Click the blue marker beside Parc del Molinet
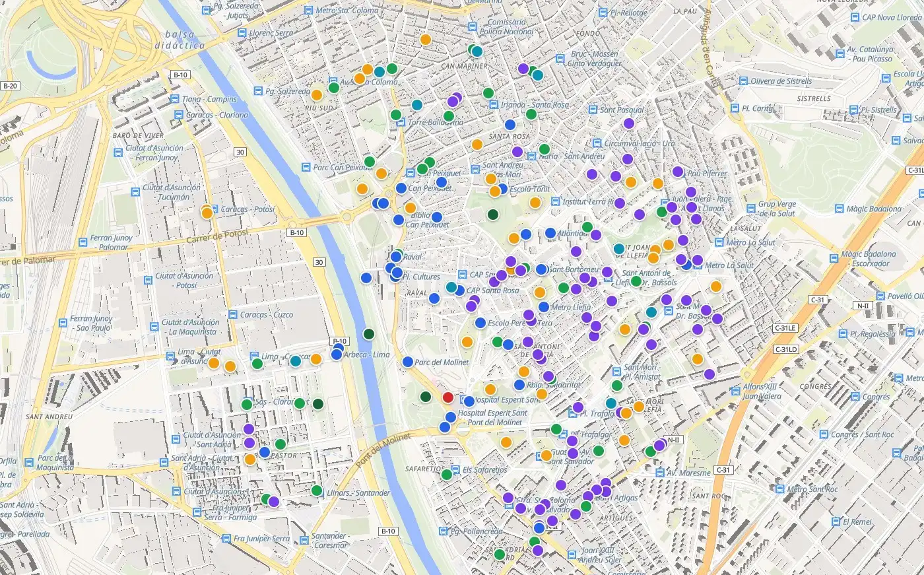Screen dimensions: 924x575 [408, 362]
